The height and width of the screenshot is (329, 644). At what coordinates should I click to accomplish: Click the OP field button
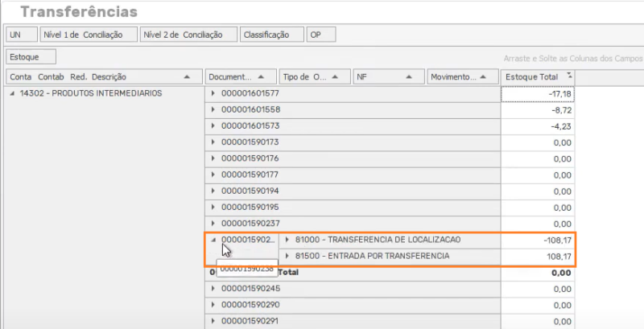(x=321, y=35)
